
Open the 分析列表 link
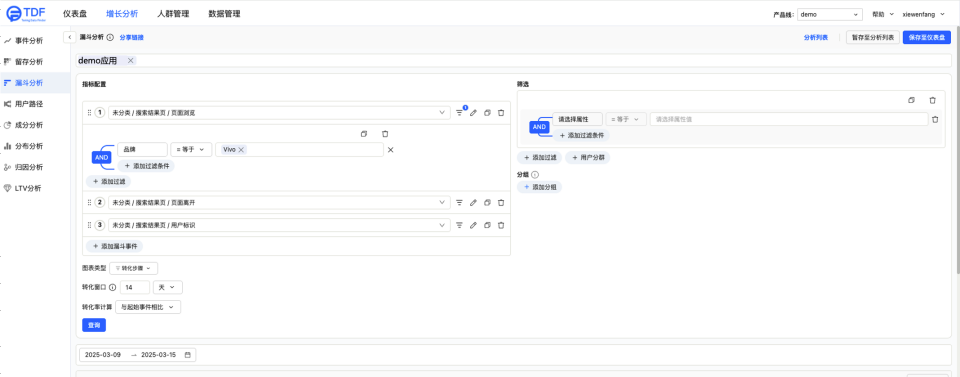click(x=816, y=37)
